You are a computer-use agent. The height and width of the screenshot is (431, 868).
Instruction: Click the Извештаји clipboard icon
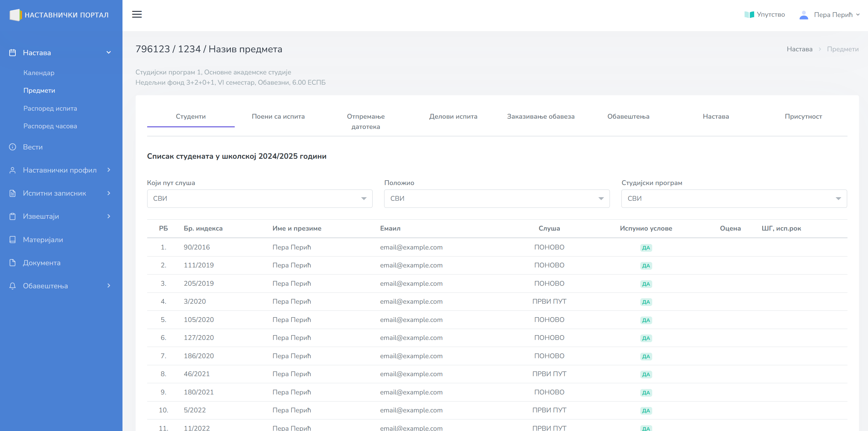(13, 216)
